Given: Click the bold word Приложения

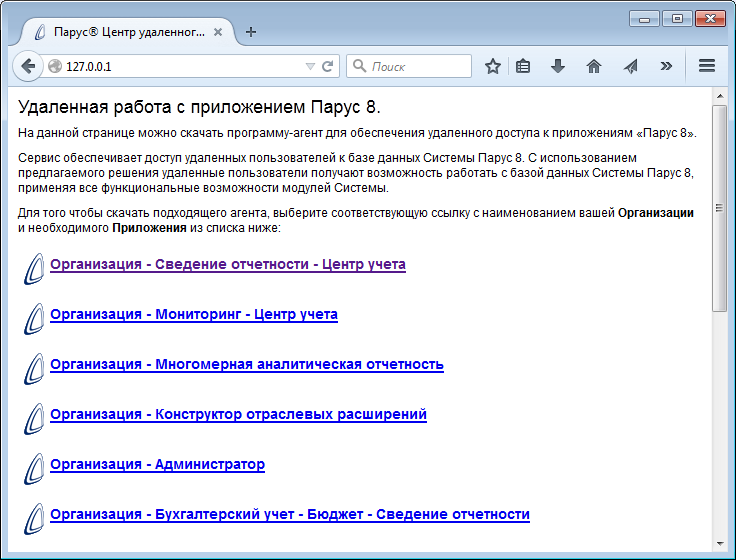Looking at the screenshot, I should [149, 228].
